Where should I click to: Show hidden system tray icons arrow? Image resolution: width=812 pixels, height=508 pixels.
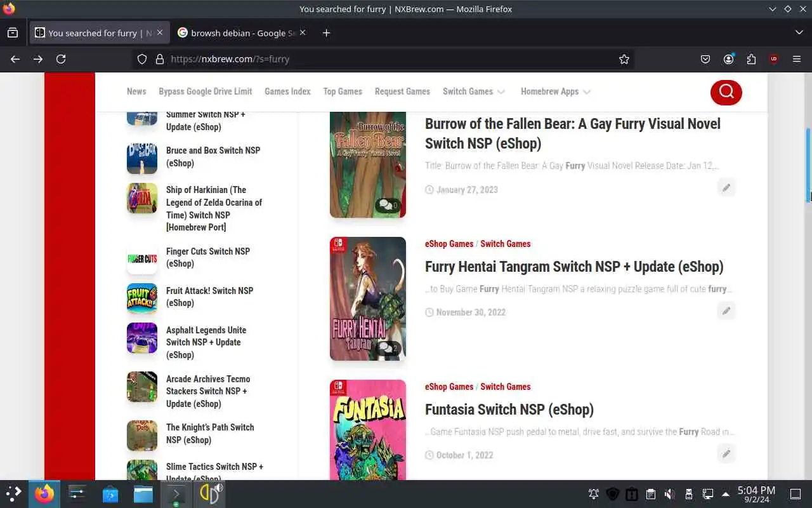click(726, 494)
